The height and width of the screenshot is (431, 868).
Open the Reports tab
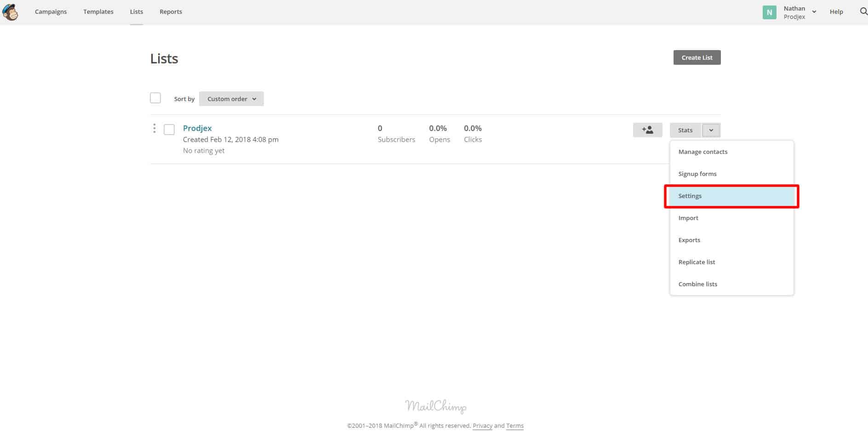tap(171, 12)
